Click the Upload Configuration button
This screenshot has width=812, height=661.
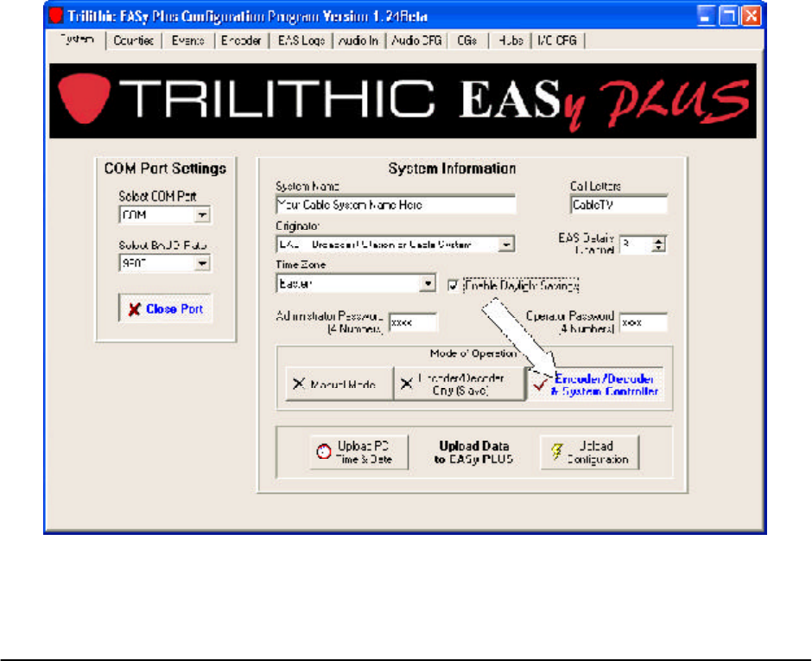pyautogui.click(x=589, y=452)
